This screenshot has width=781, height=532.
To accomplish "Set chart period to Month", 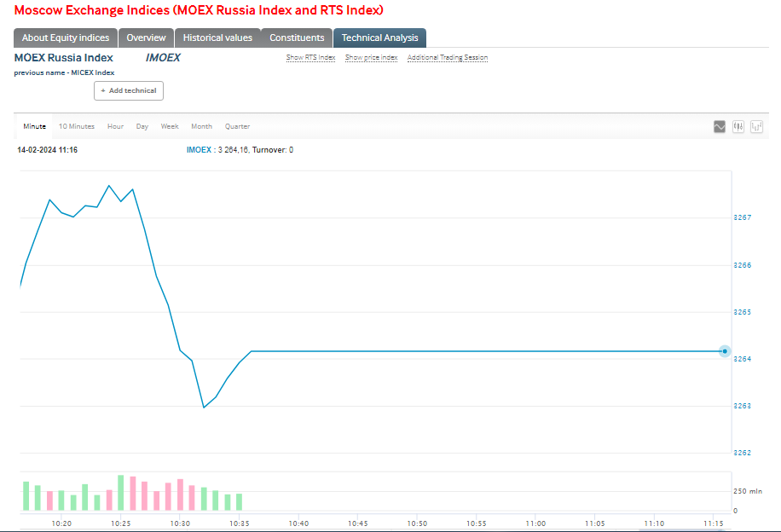I will (201, 126).
